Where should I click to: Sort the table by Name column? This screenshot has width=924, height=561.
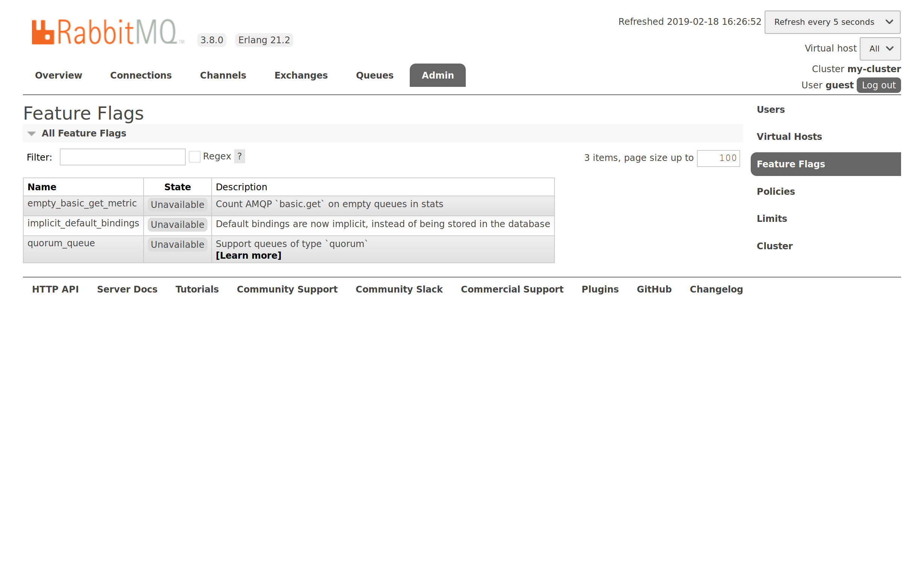[x=42, y=187]
